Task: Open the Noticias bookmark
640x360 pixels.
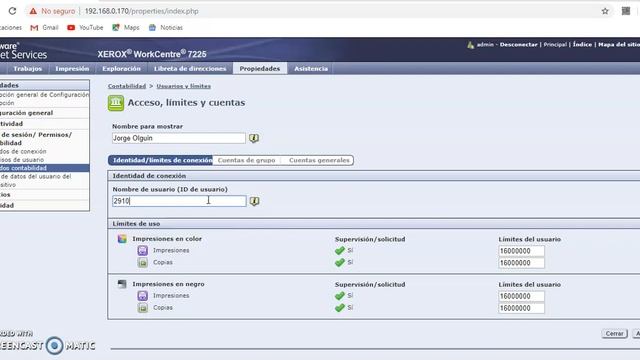Action: (165, 27)
